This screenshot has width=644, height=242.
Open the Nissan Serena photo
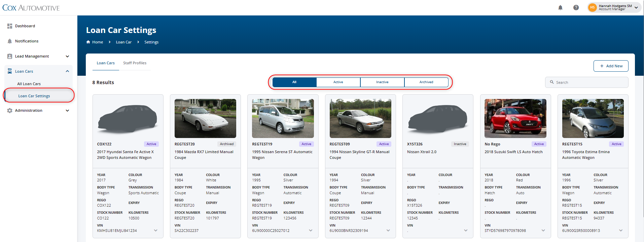click(283, 118)
